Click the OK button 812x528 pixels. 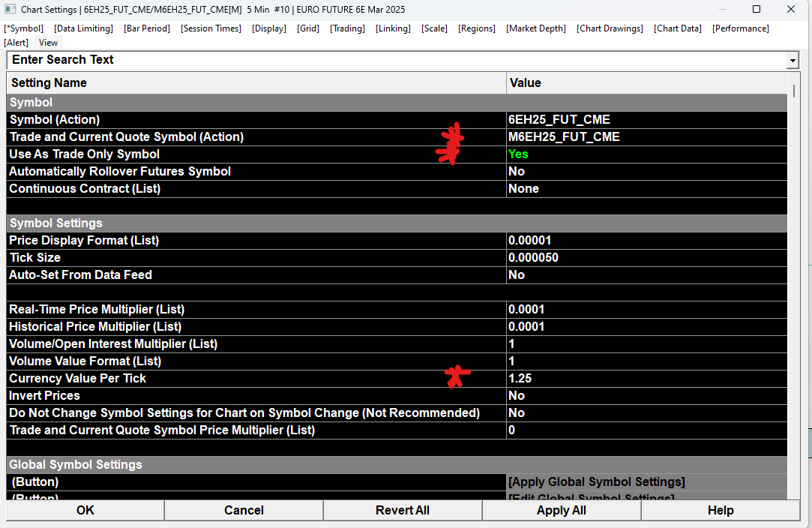click(x=85, y=511)
